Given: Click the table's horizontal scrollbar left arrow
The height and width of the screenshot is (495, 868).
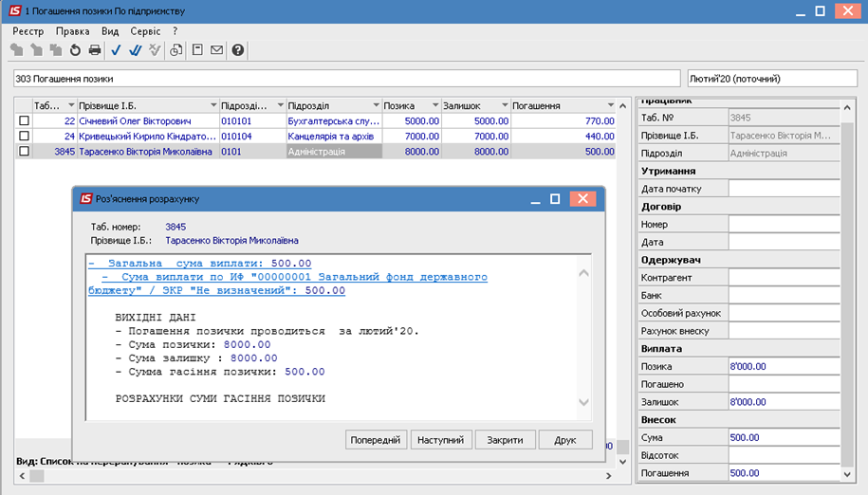Looking at the screenshot, I should tap(22, 476).
